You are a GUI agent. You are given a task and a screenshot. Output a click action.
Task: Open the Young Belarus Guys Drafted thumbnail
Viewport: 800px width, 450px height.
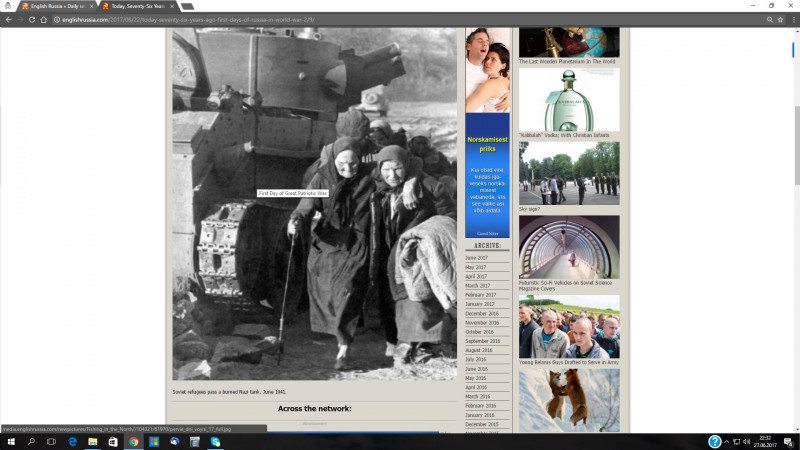[569, 327]
